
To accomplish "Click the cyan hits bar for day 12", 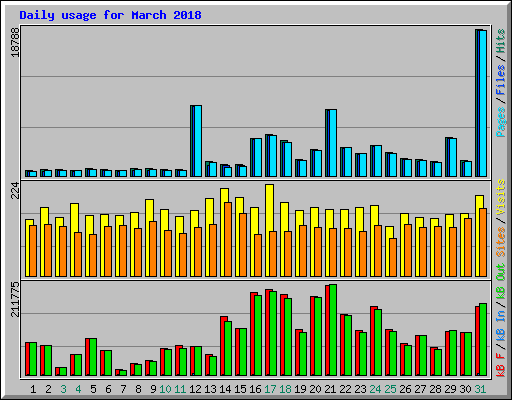I will coord(198,141).
